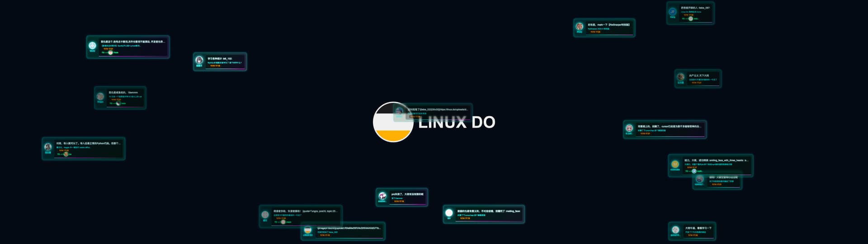Click the avatar on the Python code card
Screen dimensions: 868x244
coord(48,147)
